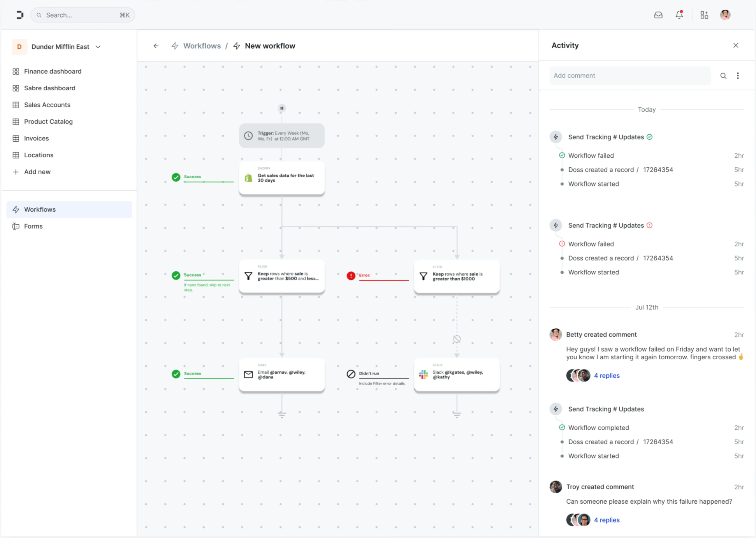
Task: Focus the Add comment field
Action: (x=629, y=76)
